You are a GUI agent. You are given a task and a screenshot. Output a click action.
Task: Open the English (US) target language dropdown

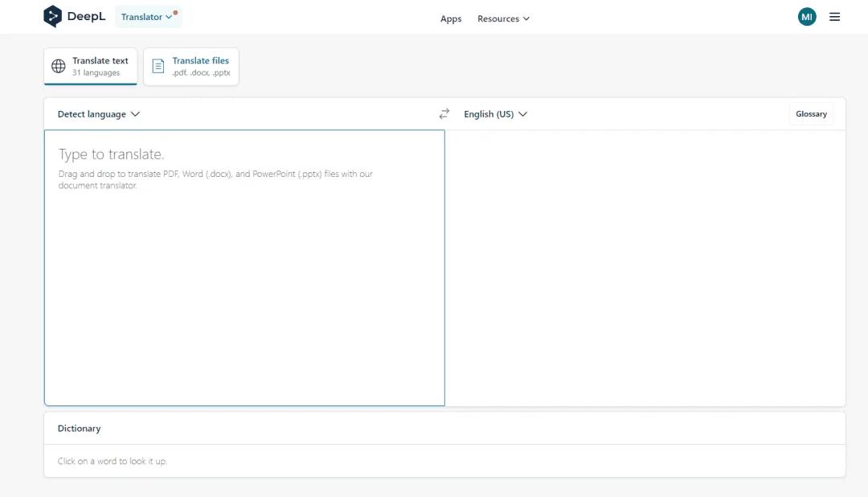click(x=495, y=114)
